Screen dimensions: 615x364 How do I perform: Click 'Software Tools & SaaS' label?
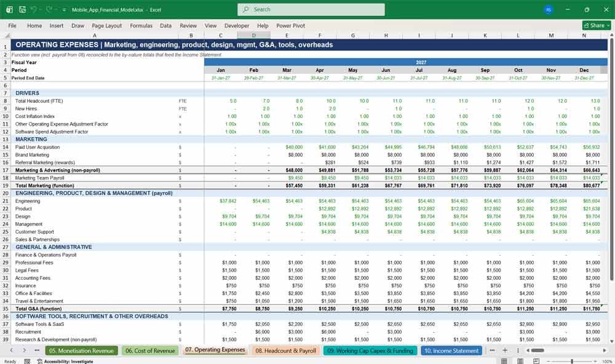[39, 324]
